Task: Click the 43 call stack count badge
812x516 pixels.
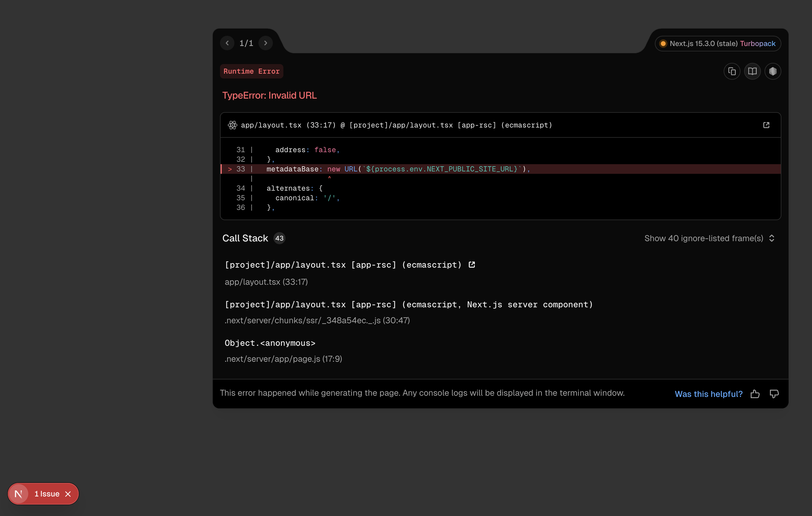Action: pyautogui.click(x=279, y=238)
